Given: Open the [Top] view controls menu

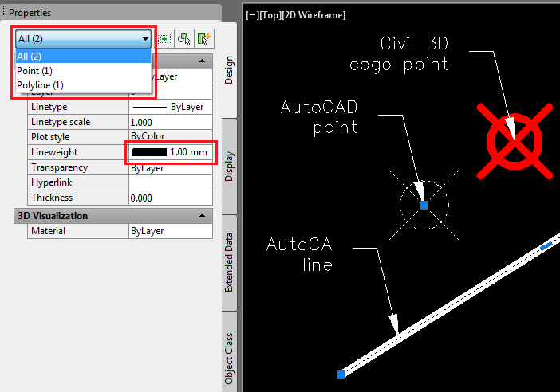Looking at the screenshot, I should pos(270,15).
